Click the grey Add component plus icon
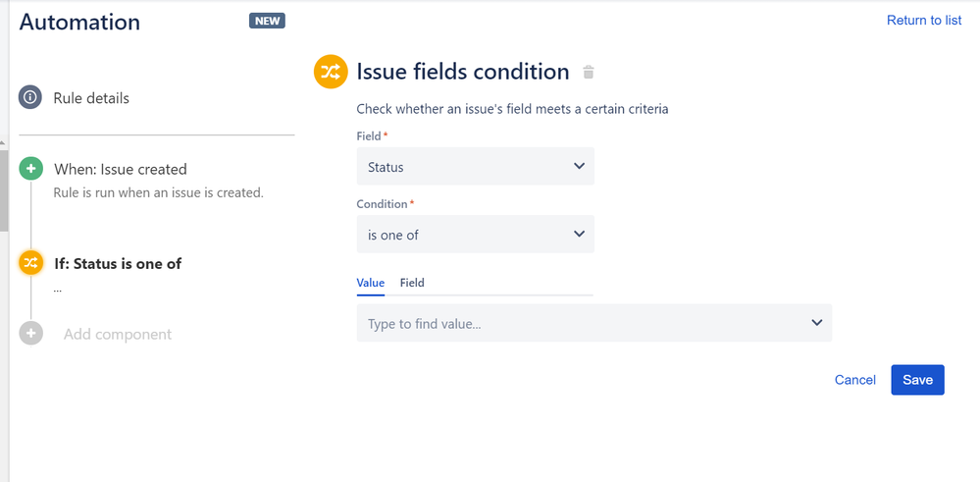The image size is (980, 482). 30,333
